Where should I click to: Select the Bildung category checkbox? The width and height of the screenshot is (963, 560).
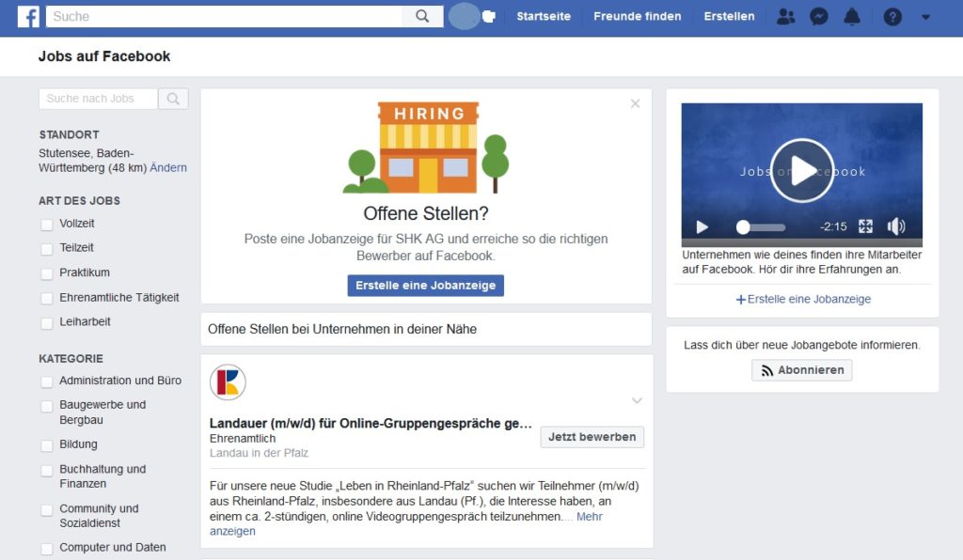coord(47,445)
